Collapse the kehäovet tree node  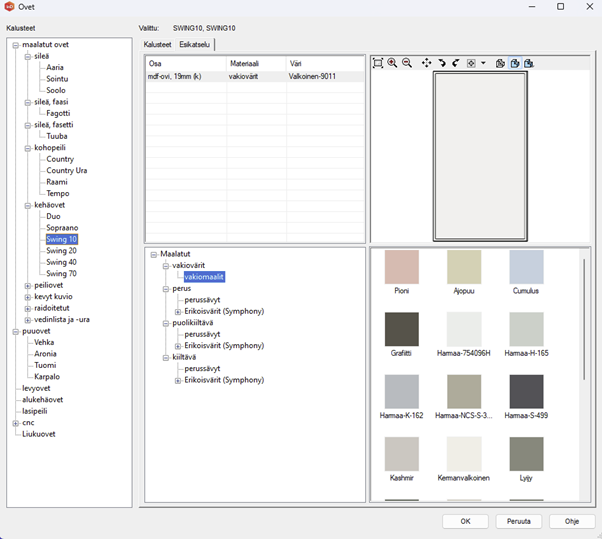pos(28,205)
